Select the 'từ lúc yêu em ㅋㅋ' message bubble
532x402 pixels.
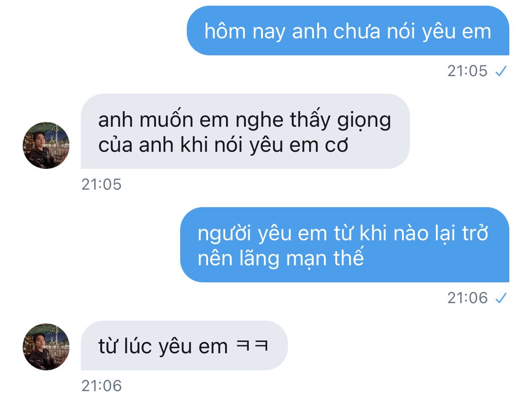pyautogui.click(x=184, y=345)
